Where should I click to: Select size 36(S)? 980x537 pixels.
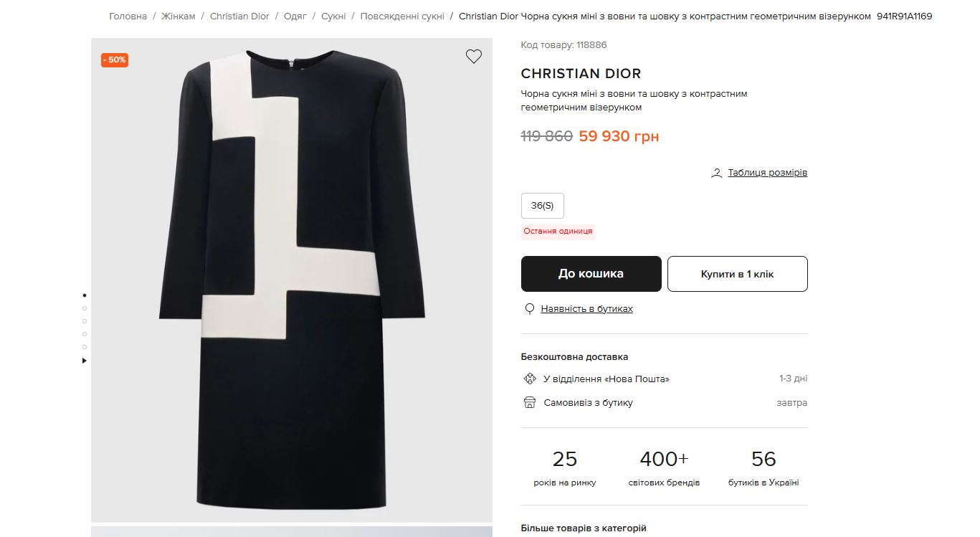coord(542,206)
